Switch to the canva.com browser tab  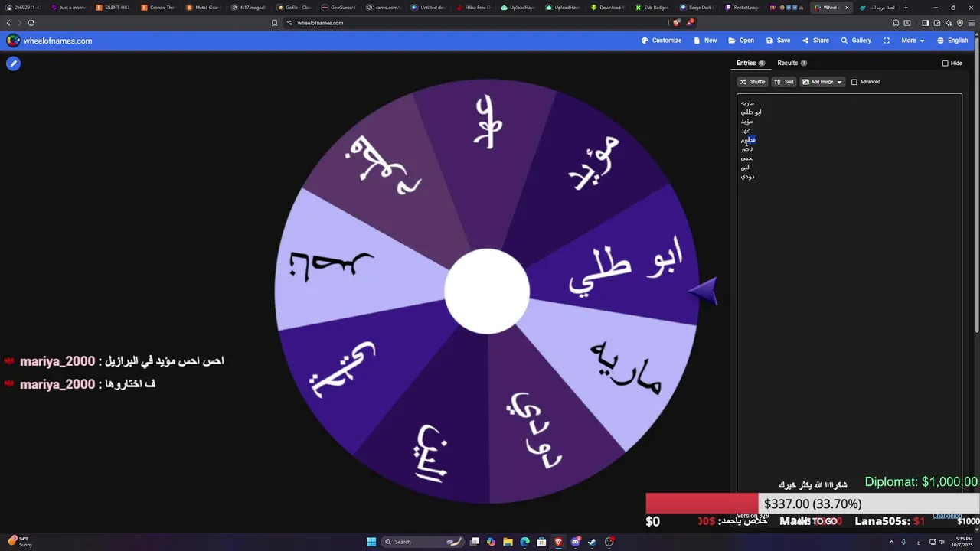tap(384, 8)
